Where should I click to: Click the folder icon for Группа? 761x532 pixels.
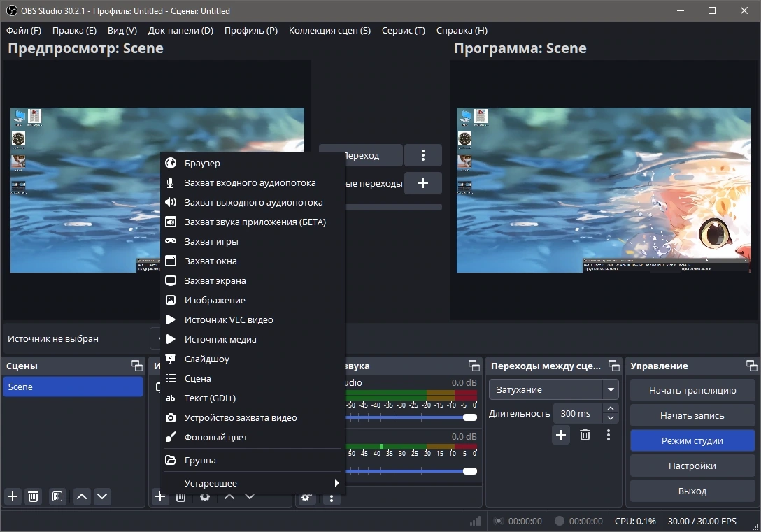point(171,460)
